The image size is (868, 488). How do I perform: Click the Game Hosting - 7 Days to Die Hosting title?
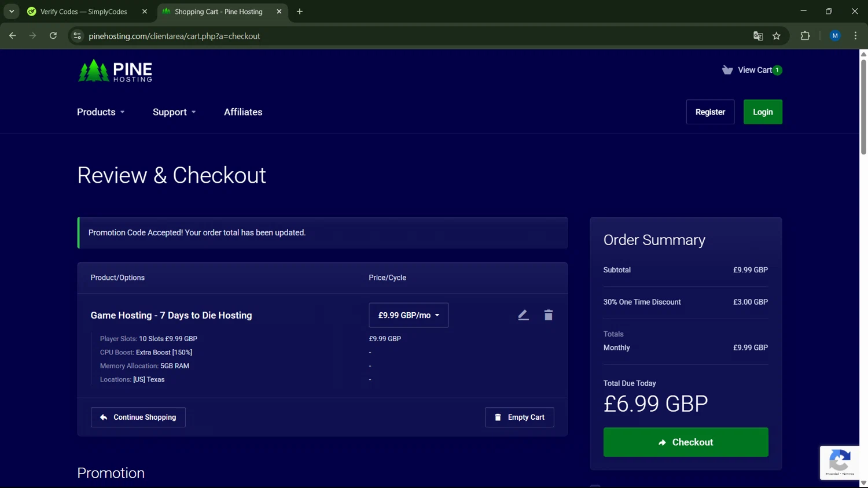coord(171,315)
